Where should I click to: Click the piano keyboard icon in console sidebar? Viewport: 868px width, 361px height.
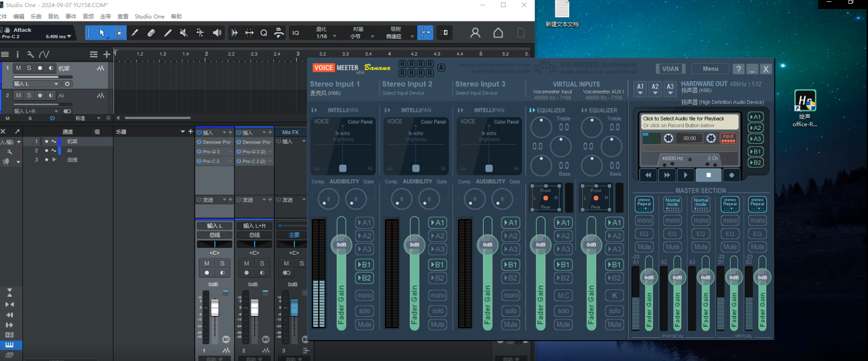[x=9, y=345]
